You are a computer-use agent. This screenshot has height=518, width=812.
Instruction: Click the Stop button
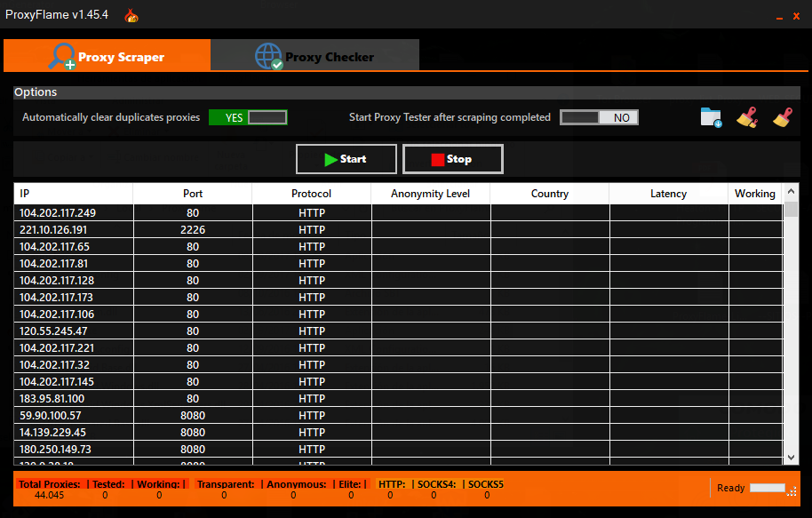coord(453,159)
